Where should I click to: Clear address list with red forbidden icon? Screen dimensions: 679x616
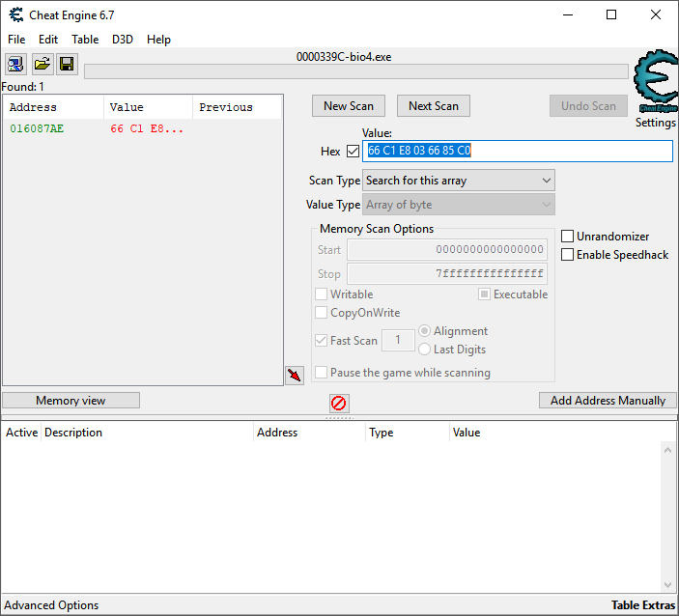339,403
